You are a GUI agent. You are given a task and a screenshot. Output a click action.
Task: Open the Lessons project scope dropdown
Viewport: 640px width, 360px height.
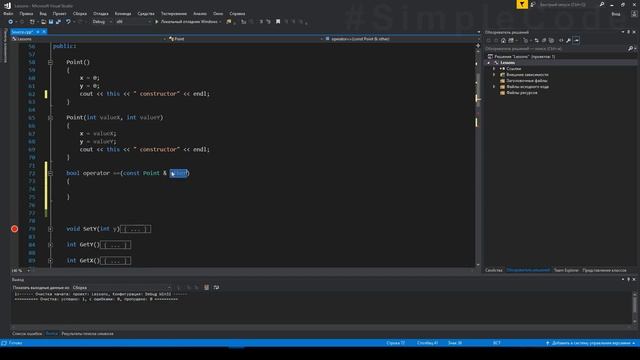[88, 39]
